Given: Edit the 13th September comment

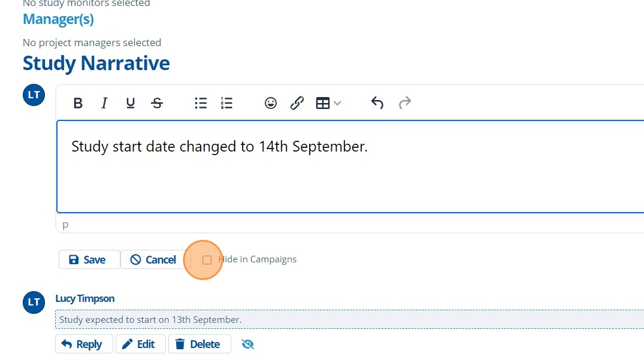Looking at the screenshot, I should click(x=138, y=344).
